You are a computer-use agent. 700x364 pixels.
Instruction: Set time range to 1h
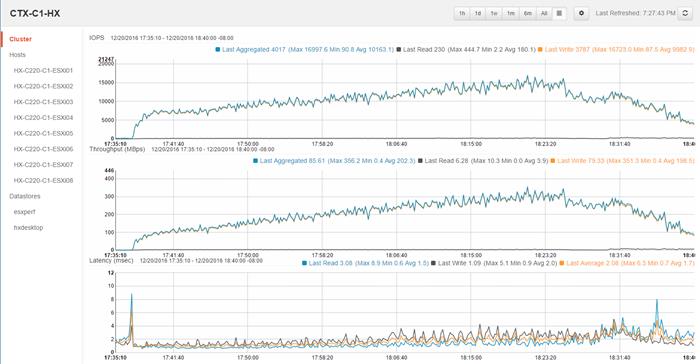(462, 13)
